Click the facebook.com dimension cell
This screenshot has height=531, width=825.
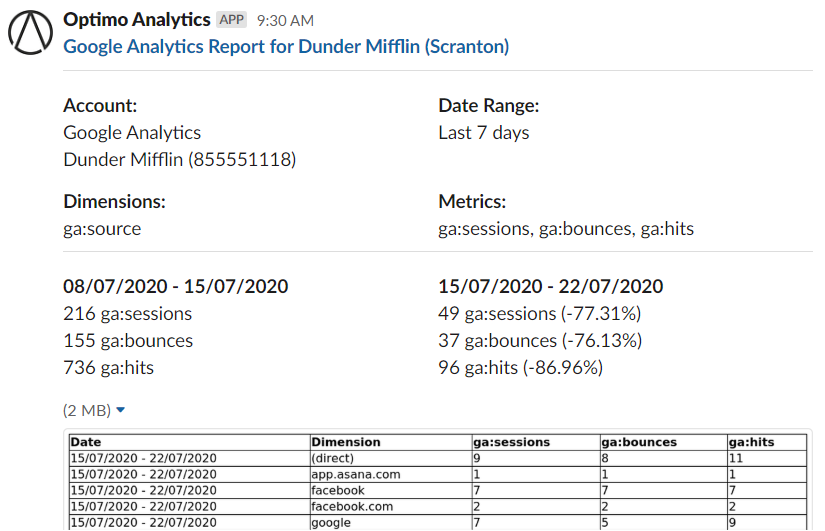[x=391, y=506]
